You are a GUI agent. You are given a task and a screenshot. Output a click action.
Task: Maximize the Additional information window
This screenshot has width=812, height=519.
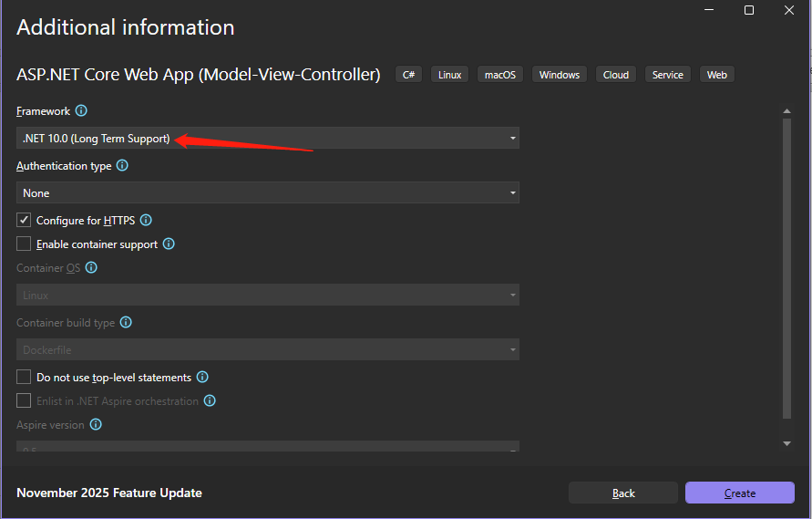pos(749,10)
